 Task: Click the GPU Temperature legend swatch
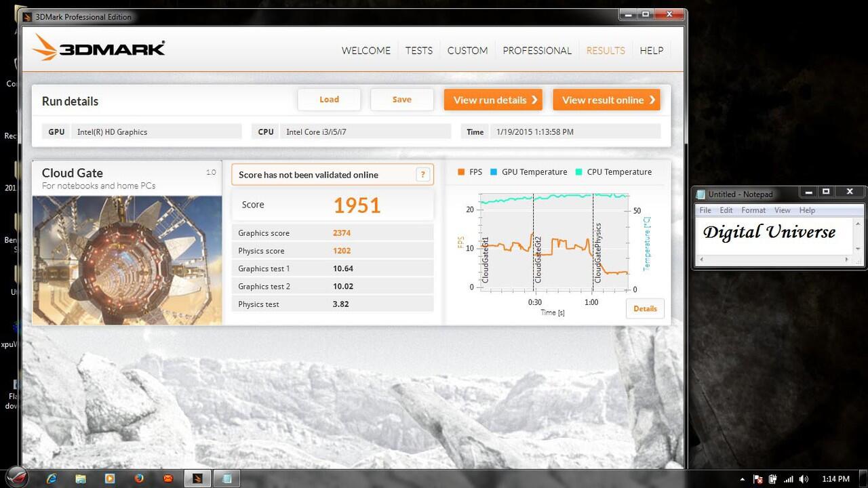click(494, 172)
